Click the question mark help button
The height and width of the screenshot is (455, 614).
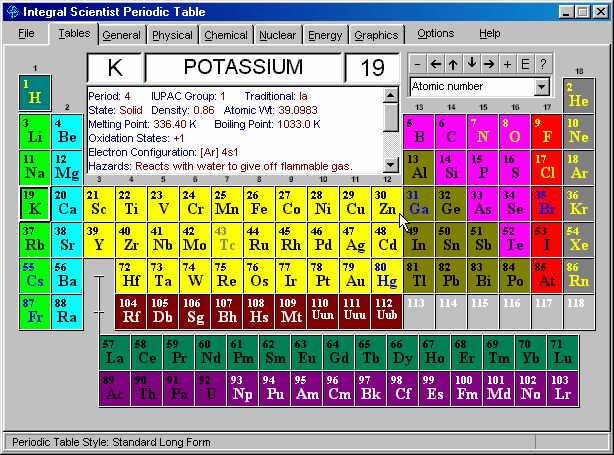(x=543, y=63)
